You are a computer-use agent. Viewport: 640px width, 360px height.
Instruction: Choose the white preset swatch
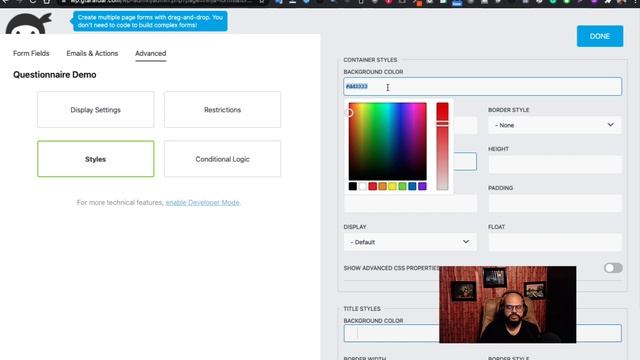pos(362,186)
